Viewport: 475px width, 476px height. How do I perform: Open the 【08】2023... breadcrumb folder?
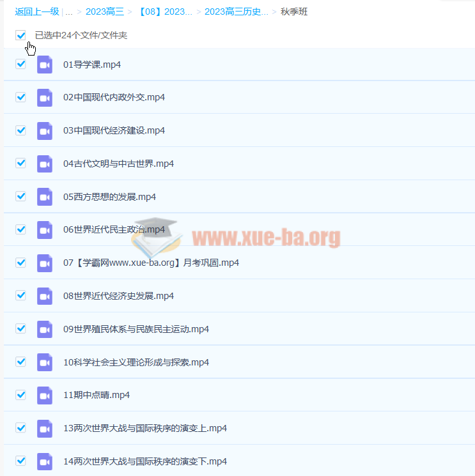[166, 12]
